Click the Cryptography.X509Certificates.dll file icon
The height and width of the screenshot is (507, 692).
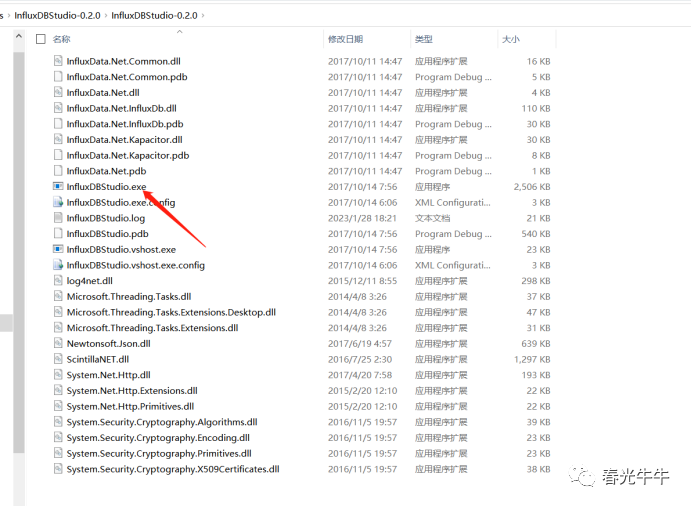[x=58, y=469]
